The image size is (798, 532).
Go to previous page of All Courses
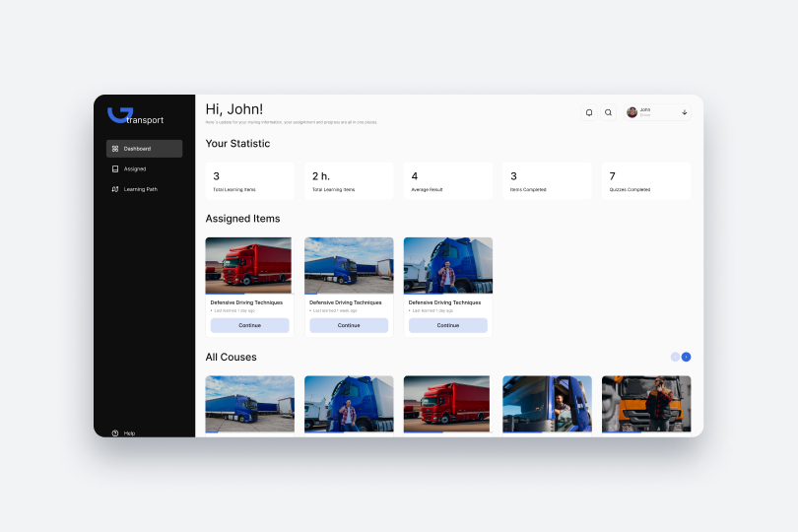pos(675,357)
